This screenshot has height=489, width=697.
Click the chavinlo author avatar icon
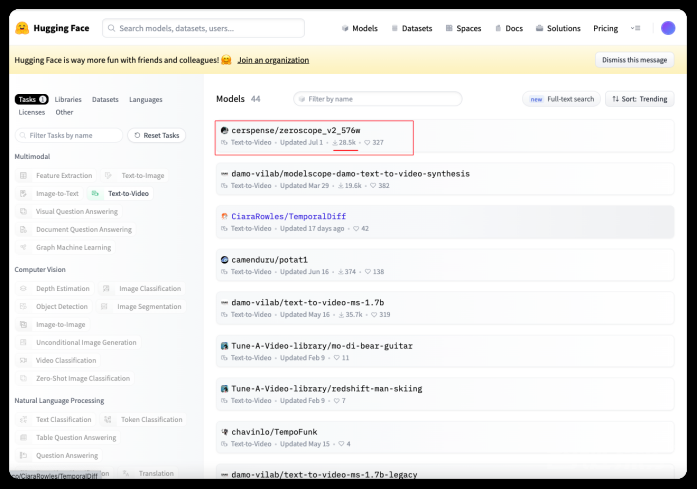coord(224,432)
